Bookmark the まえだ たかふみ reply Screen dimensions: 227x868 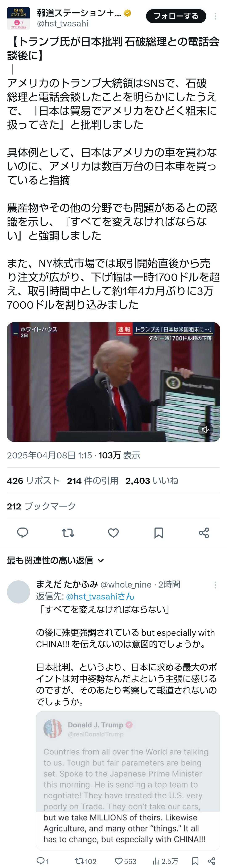pos(195,861)
